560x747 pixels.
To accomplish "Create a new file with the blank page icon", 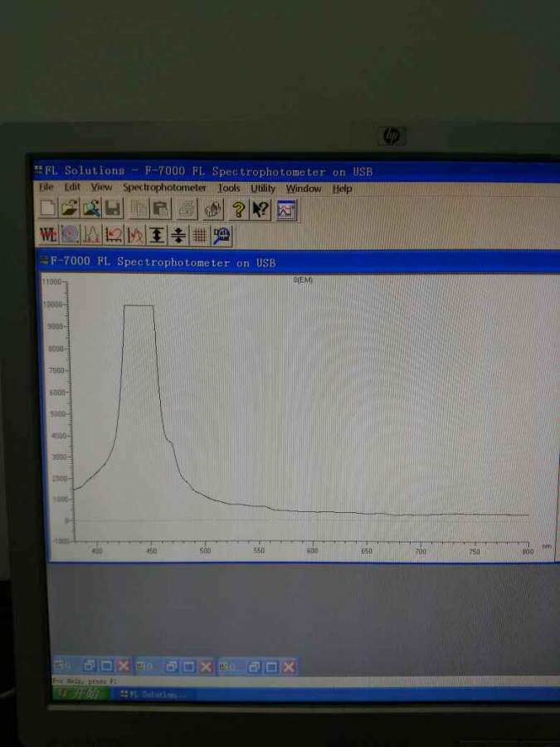I will 48,208.
